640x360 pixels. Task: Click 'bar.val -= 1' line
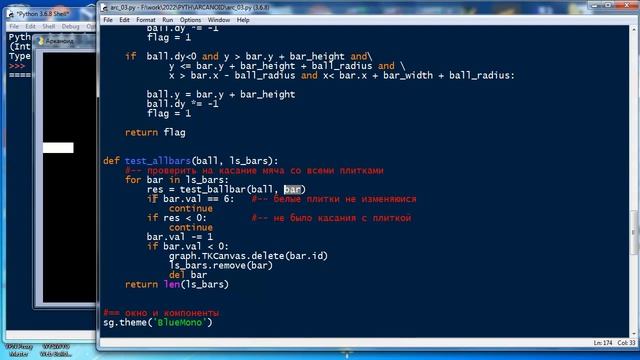point(180,237)
